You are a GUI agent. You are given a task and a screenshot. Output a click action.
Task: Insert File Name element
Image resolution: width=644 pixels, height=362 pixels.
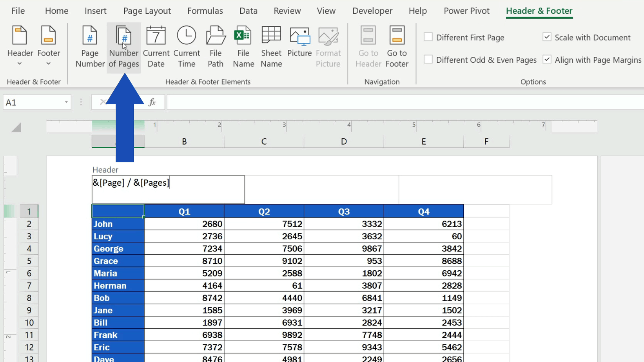pyautogui.click(x=243, y=47)
